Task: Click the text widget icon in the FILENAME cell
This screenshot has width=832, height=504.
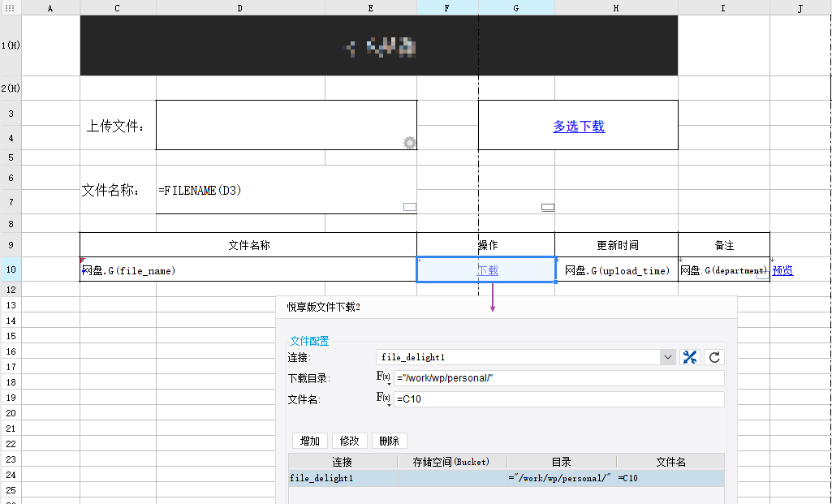Action: 410,207
